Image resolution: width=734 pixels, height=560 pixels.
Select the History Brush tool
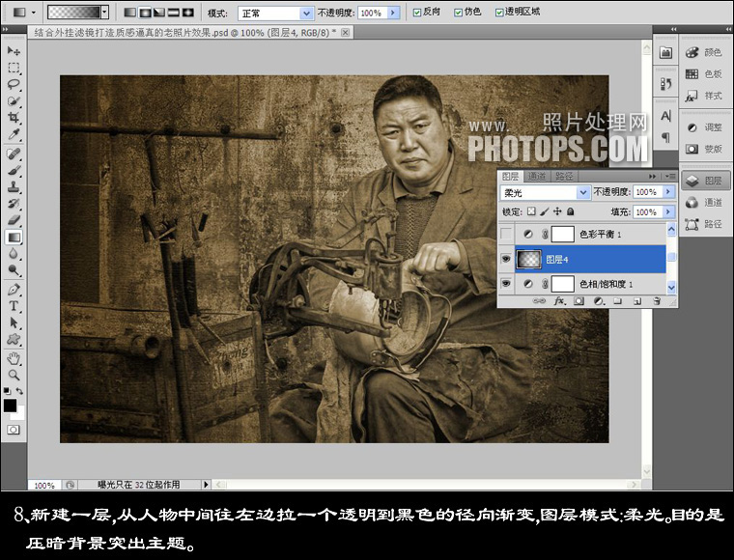(14, 204)
